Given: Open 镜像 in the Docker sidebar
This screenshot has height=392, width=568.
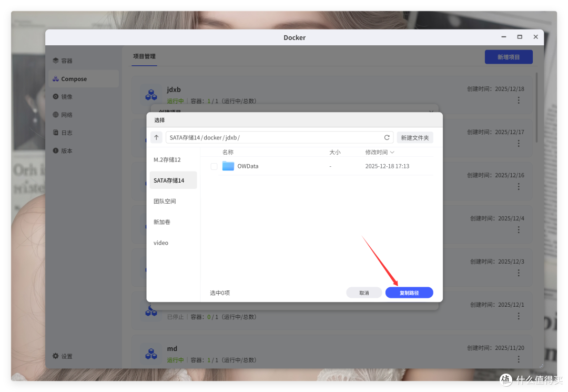Looking at the screenshot, I should point(83,97).
